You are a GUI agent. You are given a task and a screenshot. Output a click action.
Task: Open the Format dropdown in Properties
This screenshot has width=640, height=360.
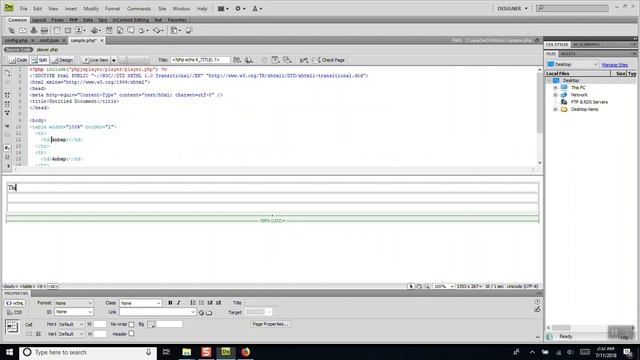click(x=74, y=303)
